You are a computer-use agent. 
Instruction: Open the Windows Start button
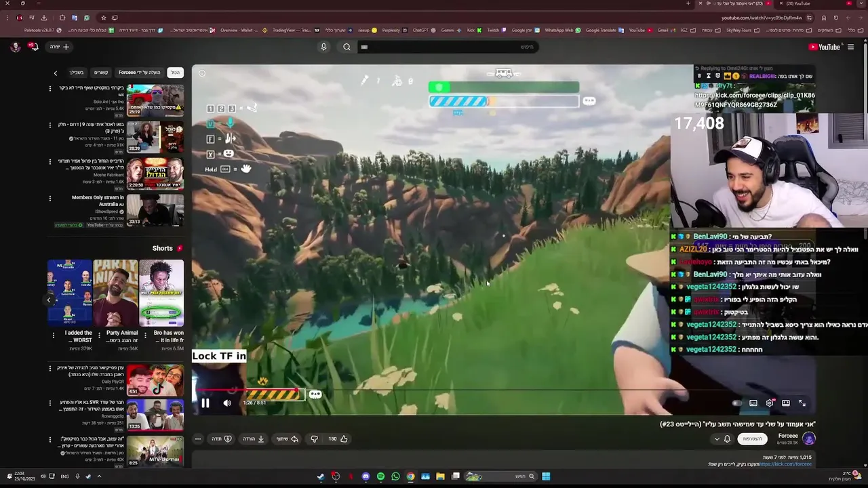[x=546, y=476]
